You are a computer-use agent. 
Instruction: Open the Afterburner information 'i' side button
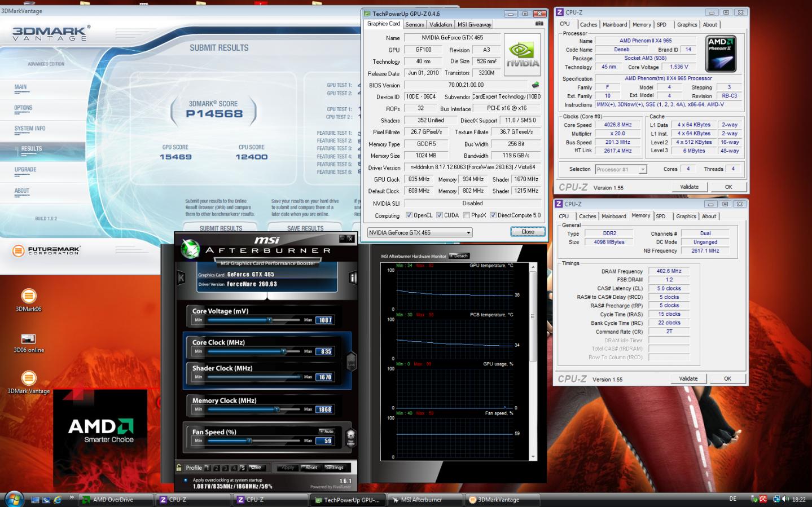(353, 277)
